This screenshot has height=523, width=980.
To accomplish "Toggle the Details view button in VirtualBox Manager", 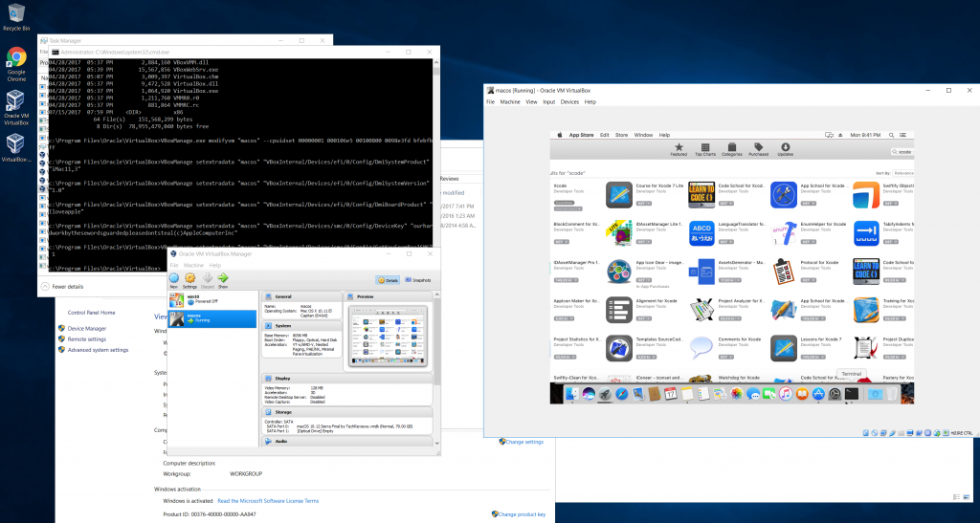I will pos(388,280).
